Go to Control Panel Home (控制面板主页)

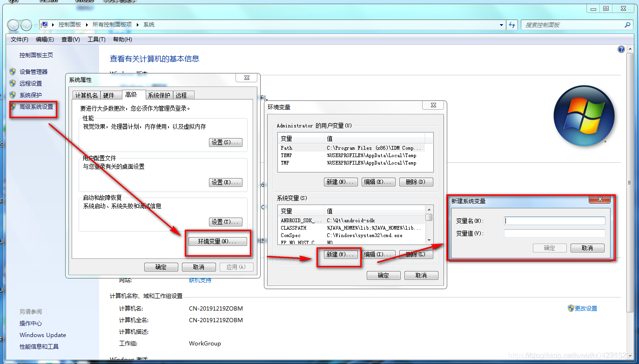click(36, 55)
